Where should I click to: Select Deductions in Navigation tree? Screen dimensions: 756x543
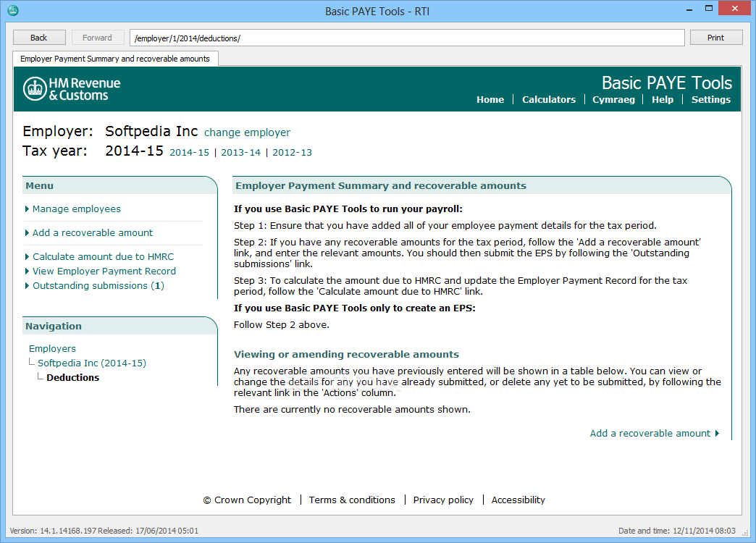point(73,378)
